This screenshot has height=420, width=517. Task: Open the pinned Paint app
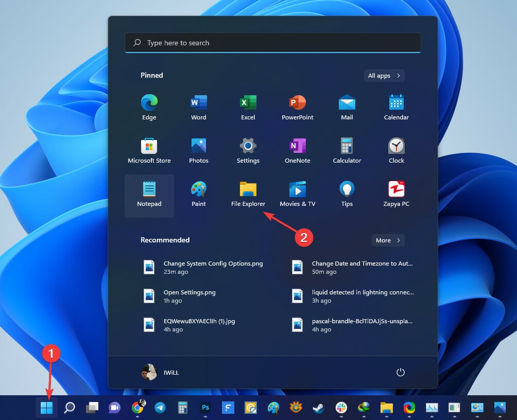coord(198,194)
